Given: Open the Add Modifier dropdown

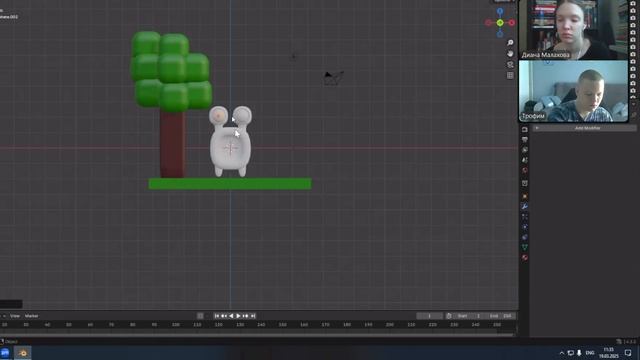Looking at the screenshot, I should click(x=584, y=128).
